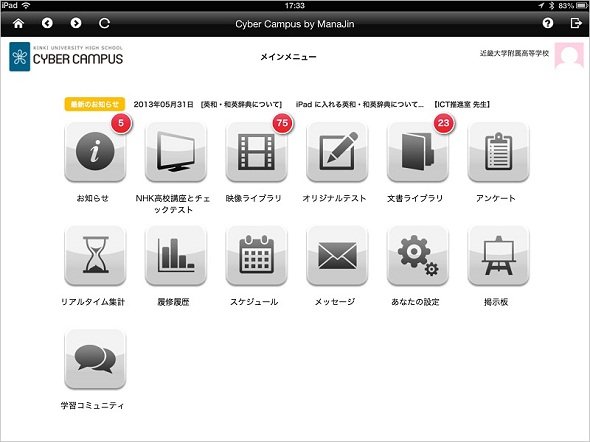Navigate forward with right arrow button
The height and width of the screenshot is (442, 590).
76,23
